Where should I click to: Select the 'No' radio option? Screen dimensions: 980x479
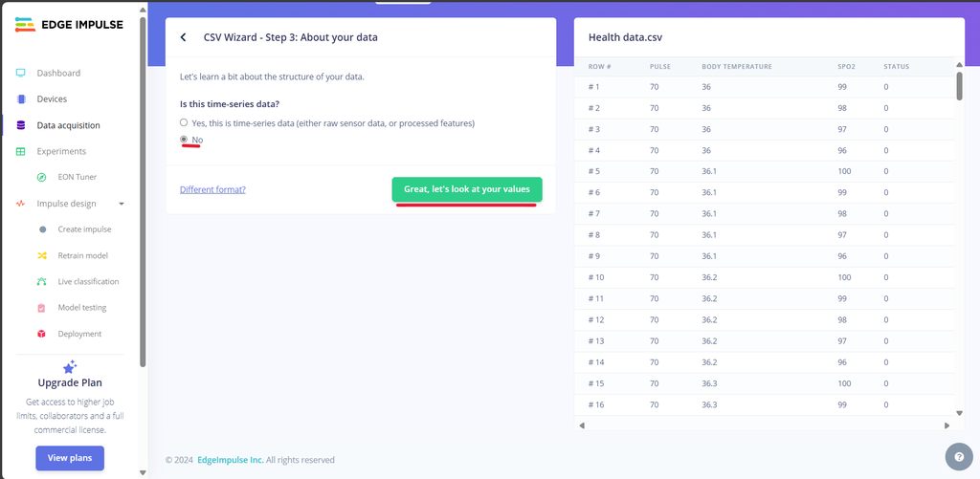(x=184, y=140)
